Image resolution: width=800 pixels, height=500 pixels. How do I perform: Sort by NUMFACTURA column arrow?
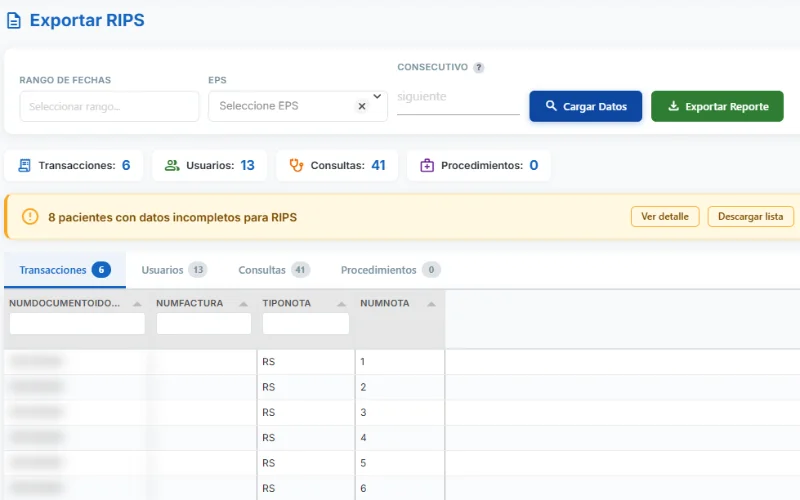click(243, 304)
